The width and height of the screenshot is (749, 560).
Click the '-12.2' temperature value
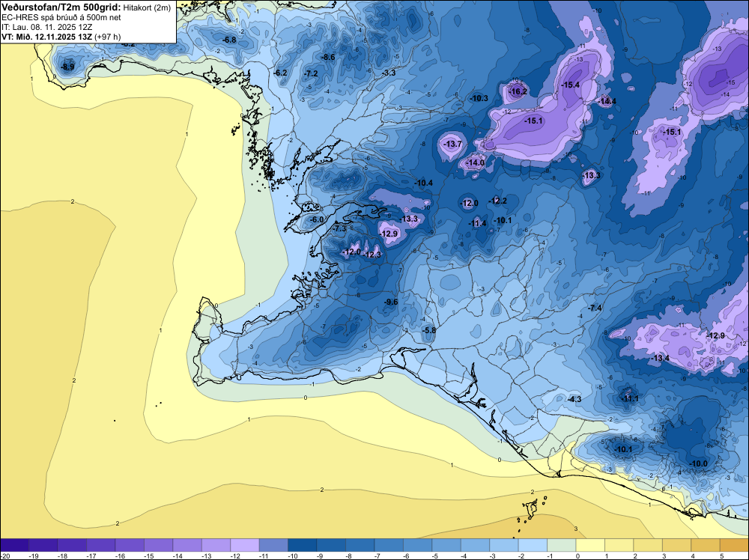coord(498,201)
